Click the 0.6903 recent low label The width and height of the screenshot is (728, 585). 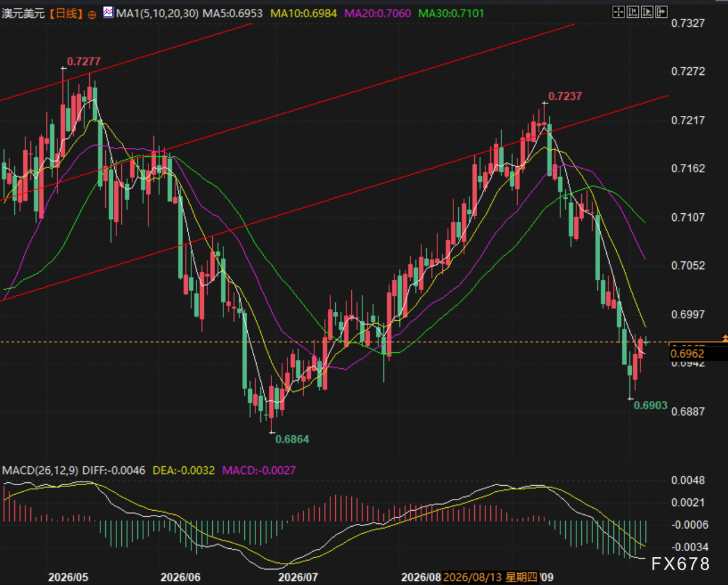click(651, 406)
